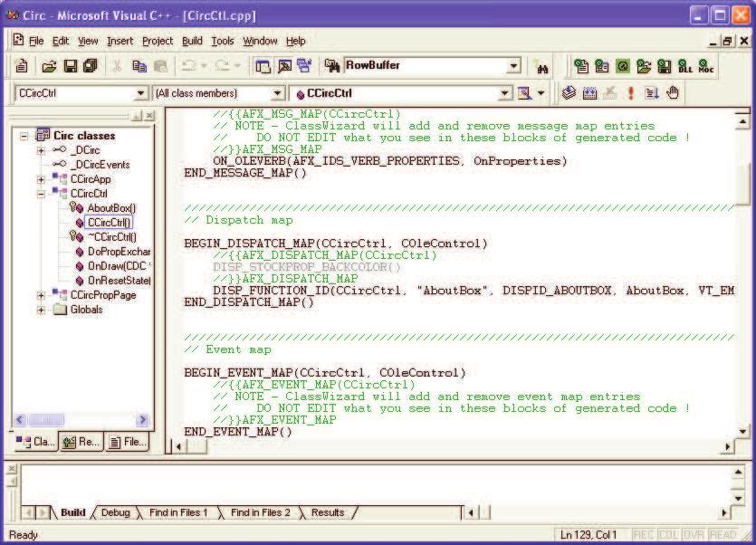Click the document icon in menu bar
The width and height of the screenshot is (756, 545).
[x=18, y=40]
